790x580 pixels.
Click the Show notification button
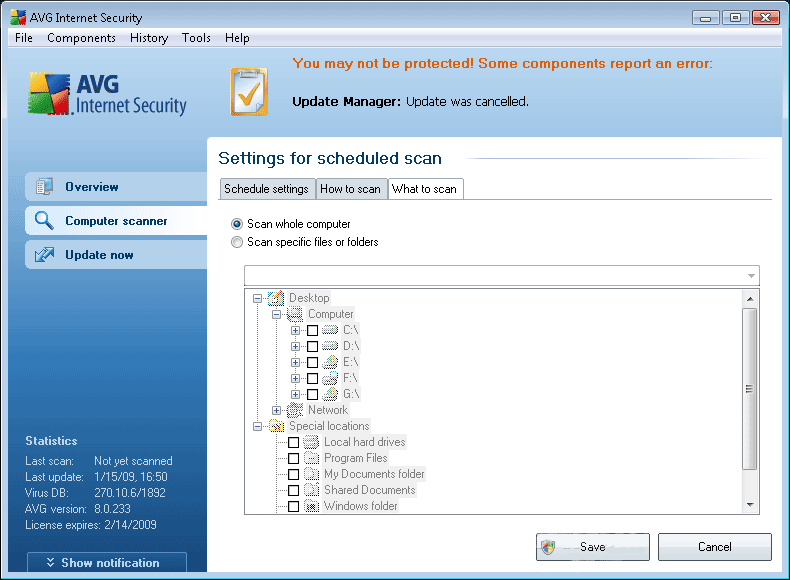[107, 562]
